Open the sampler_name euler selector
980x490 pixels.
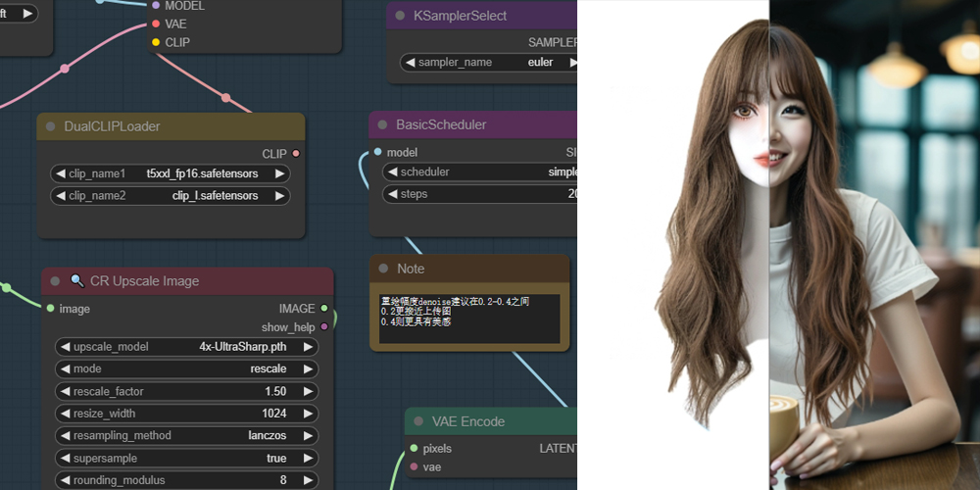point(489,63)
